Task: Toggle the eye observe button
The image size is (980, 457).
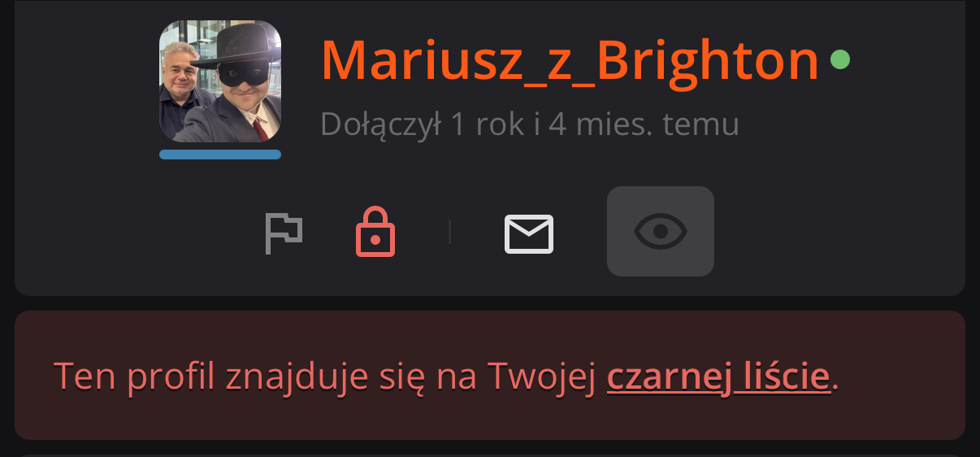Action: tap(661, 232)
